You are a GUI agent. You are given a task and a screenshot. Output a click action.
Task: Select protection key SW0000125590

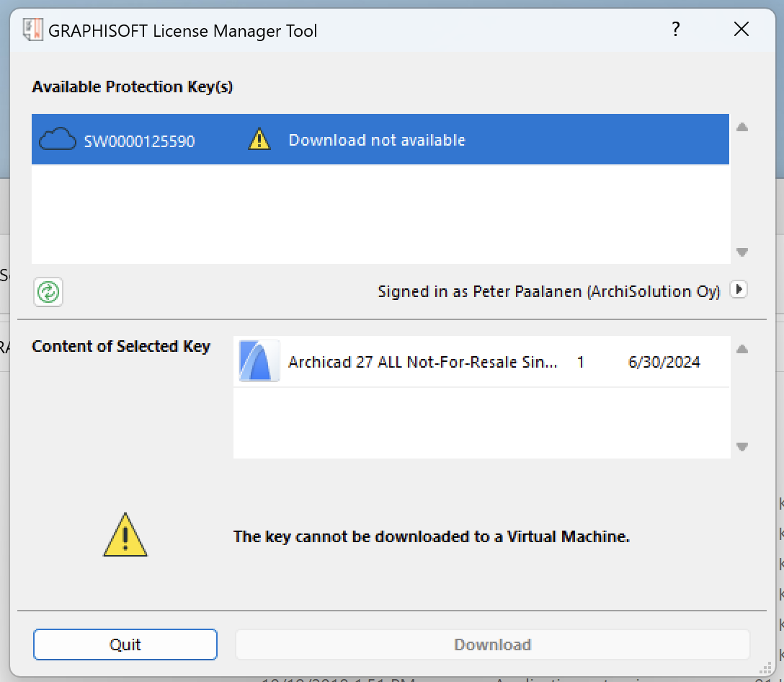point(139,141)
